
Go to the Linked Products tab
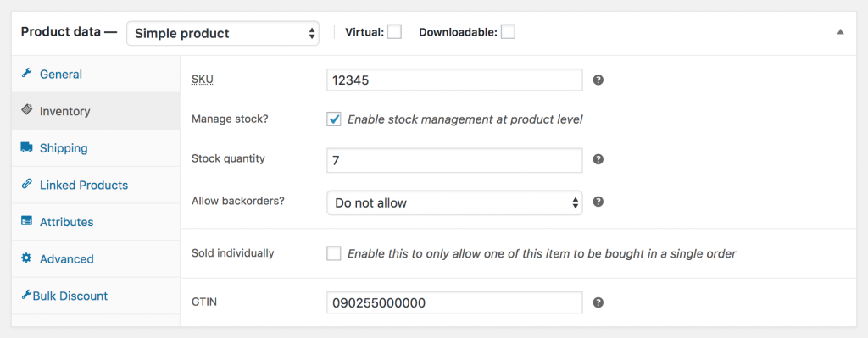(x=96, y=186)
